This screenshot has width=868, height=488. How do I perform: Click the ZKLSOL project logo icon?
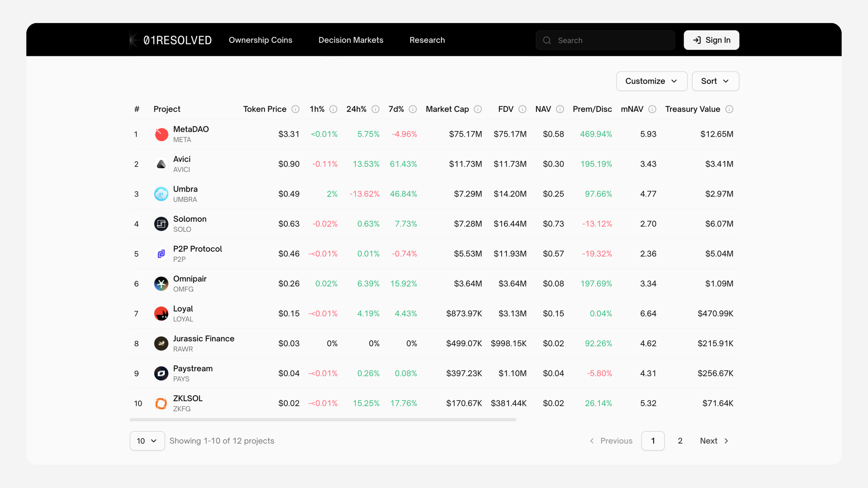tap(161, 403)
